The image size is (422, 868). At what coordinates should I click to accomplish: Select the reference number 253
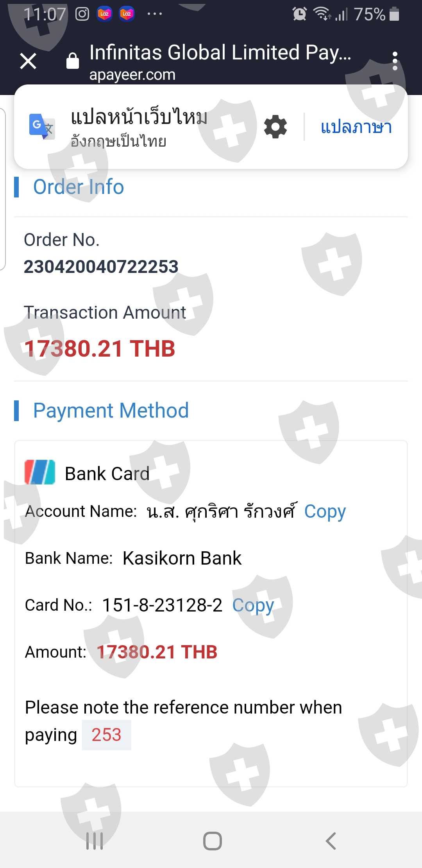click(x=106, y=735)
